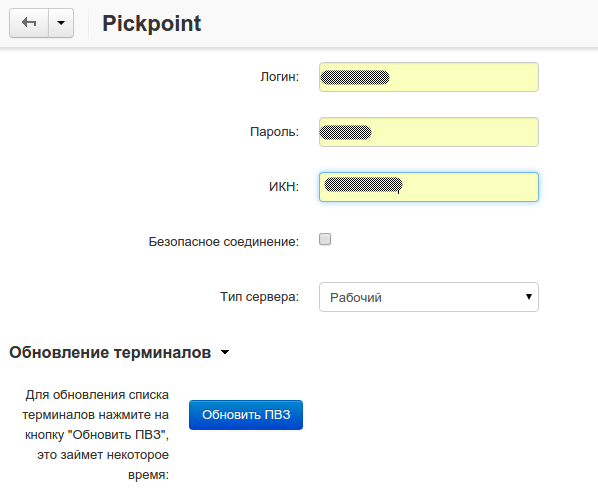Focus the Пароль input field

429,132
